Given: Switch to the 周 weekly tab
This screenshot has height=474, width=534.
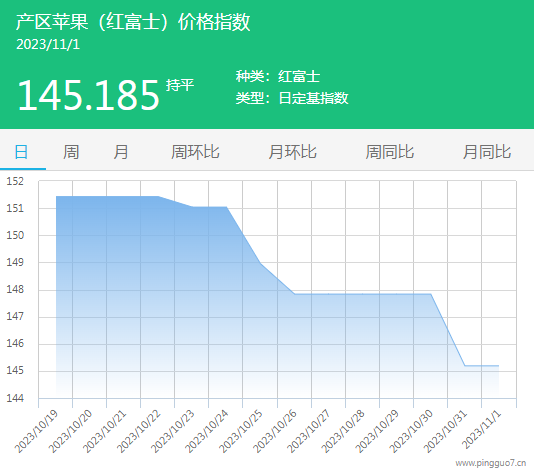Looking at the screenshot, I should tap(71, 152).
